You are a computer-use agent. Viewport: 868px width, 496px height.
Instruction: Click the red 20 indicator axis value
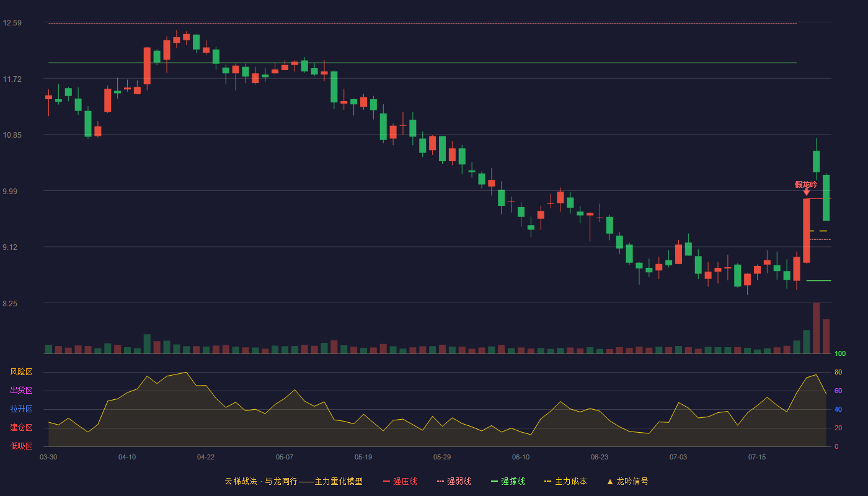point(838,428)
